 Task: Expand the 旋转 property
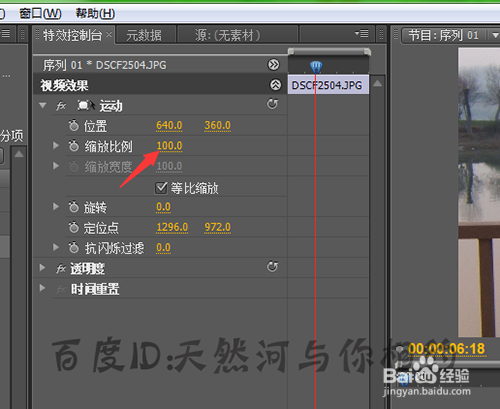(56, 207)
